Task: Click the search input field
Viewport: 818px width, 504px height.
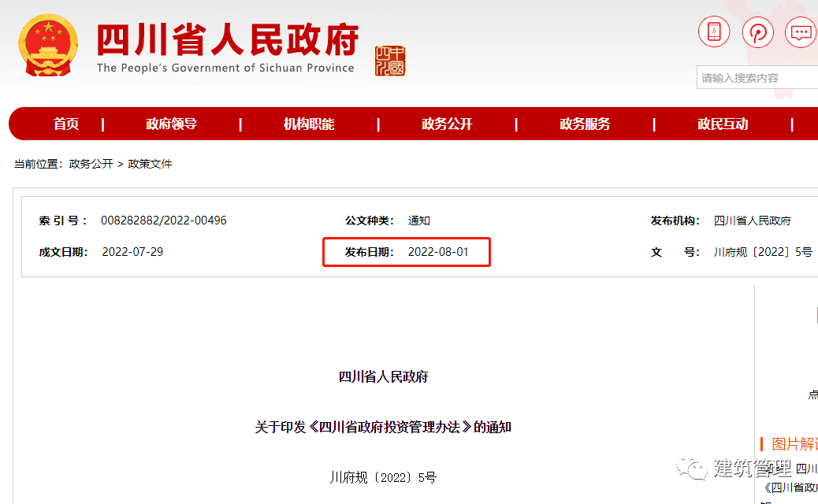Action: coord(757,78)
